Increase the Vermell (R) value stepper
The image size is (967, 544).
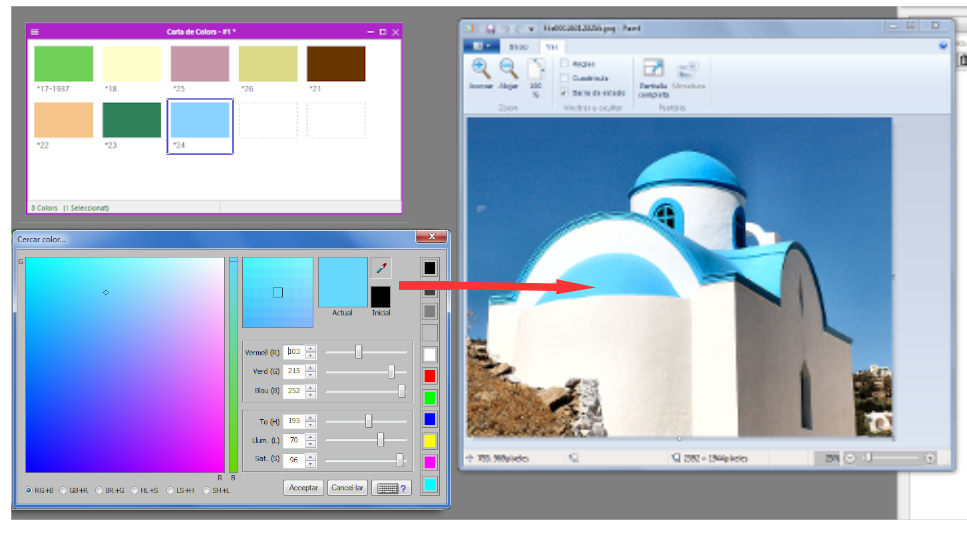point(311,348)
